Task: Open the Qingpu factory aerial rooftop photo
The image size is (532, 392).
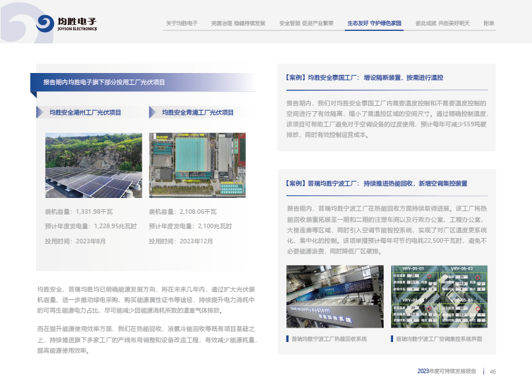Action: coord(198,165)
